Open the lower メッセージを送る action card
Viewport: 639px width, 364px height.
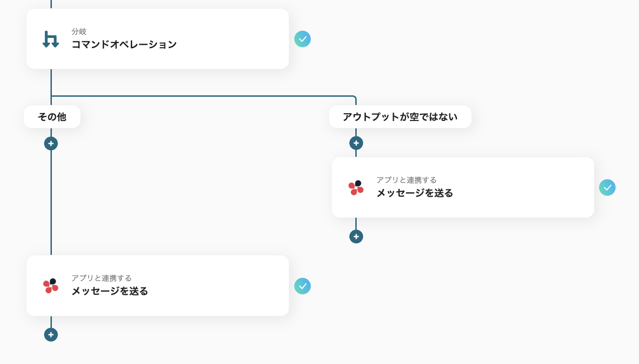point(158,285)
